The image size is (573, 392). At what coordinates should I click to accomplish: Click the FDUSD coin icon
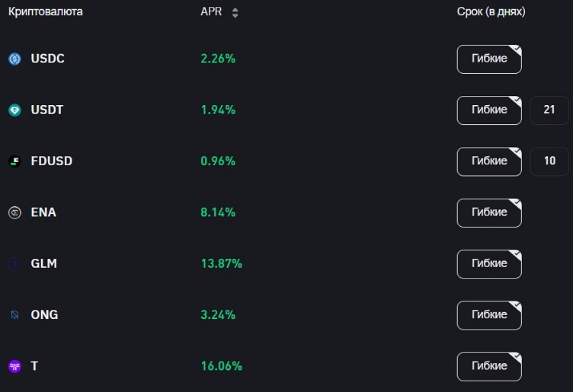tap(14, 161)
